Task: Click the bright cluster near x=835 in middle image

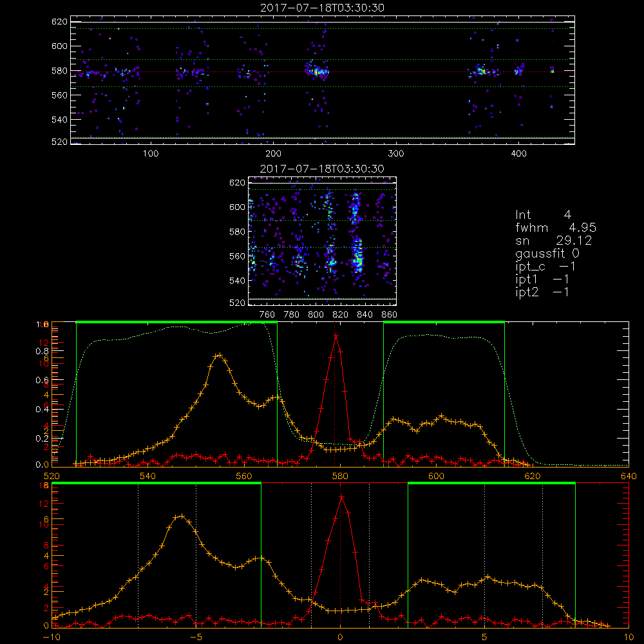Action: coord(358,257)
